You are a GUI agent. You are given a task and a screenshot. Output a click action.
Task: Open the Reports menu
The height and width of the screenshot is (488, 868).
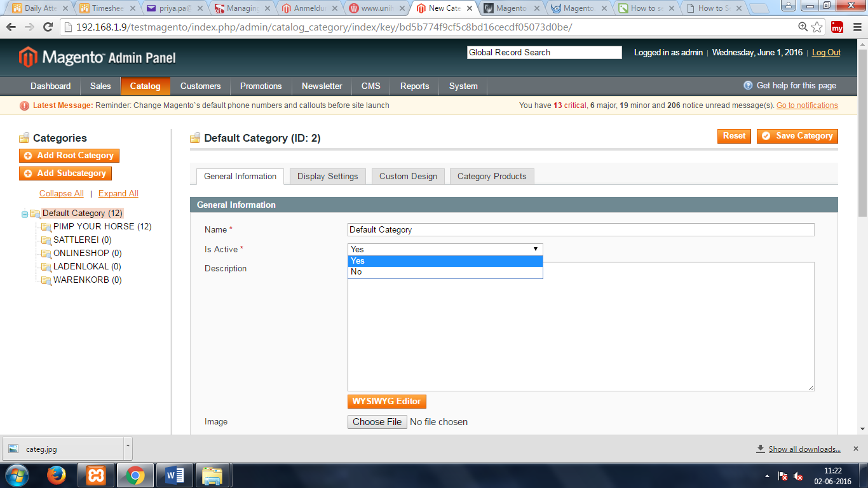pyautogui.click(x=415, y=86)
